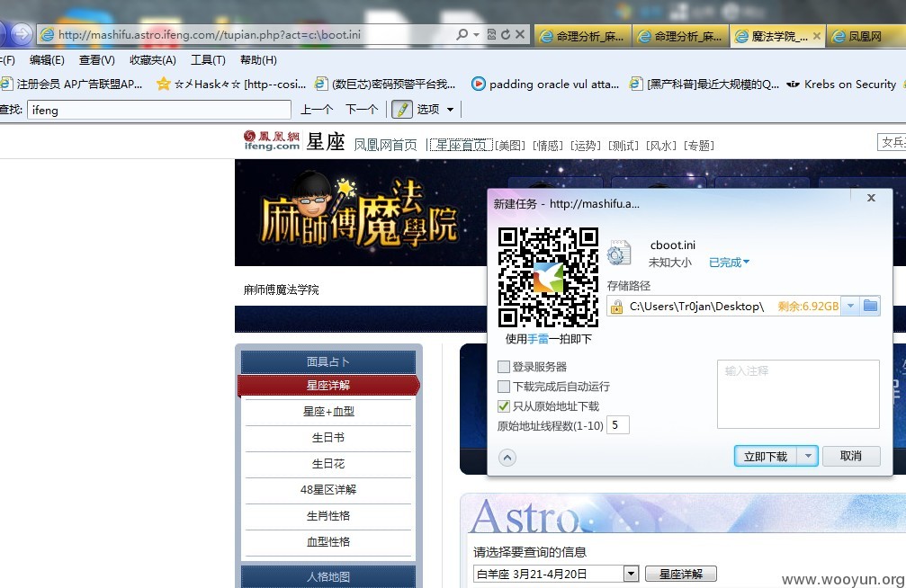This screenshot has height=588, width=906.
Task: Open the 密码预警平台 bookmark
Action: (x=385, y=85)
